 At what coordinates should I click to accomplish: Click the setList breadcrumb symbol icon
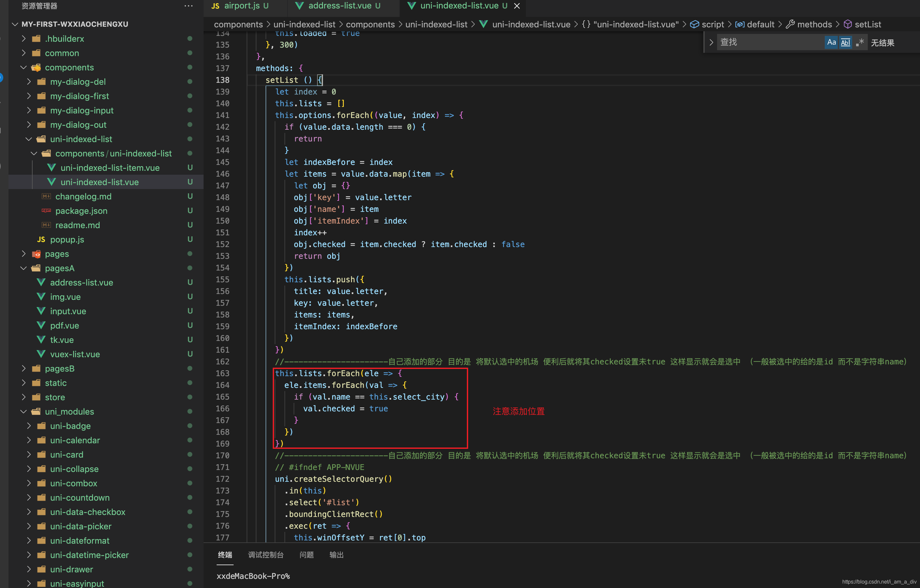click(x=847, y=24)
